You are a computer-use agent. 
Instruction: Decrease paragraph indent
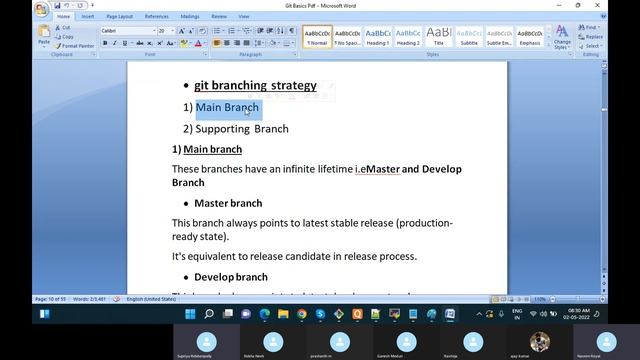click(260, 31)
